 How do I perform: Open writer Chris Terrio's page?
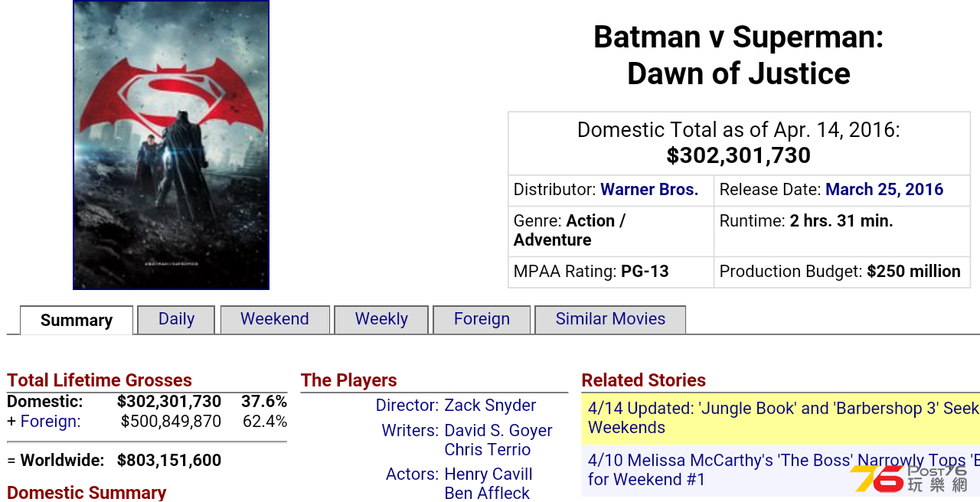[488, 450]
